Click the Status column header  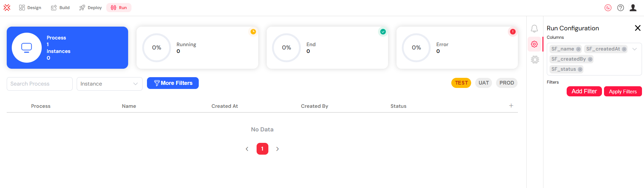click(399, 106)
